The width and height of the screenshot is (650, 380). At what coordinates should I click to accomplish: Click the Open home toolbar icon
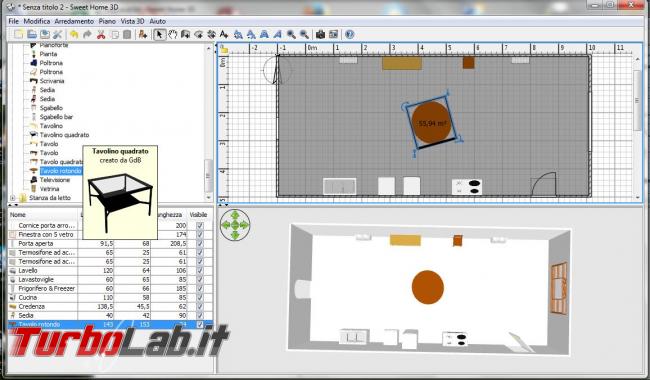click(32, 34)
